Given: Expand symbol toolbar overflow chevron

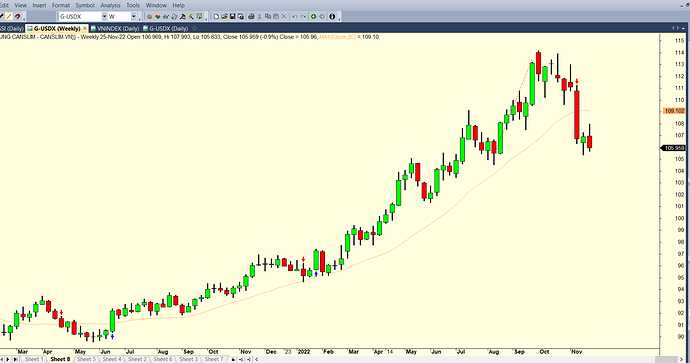Looking at the screenshot, I should click(139, 19).
